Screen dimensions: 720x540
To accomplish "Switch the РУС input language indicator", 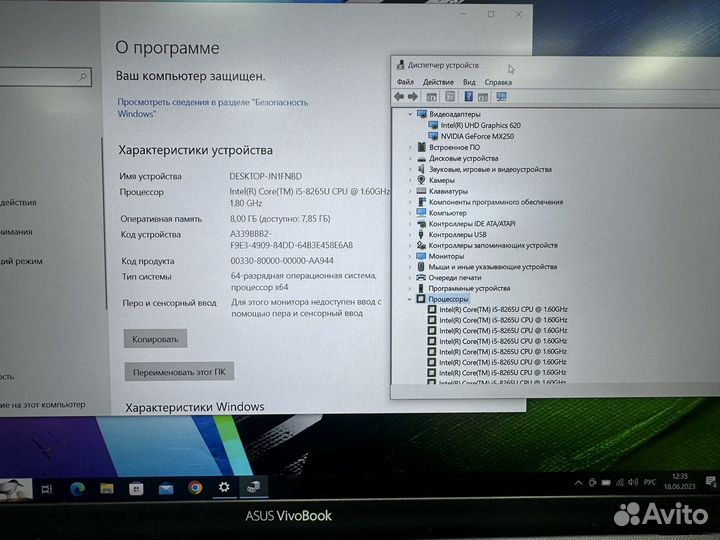I will (x=650, y=482).
